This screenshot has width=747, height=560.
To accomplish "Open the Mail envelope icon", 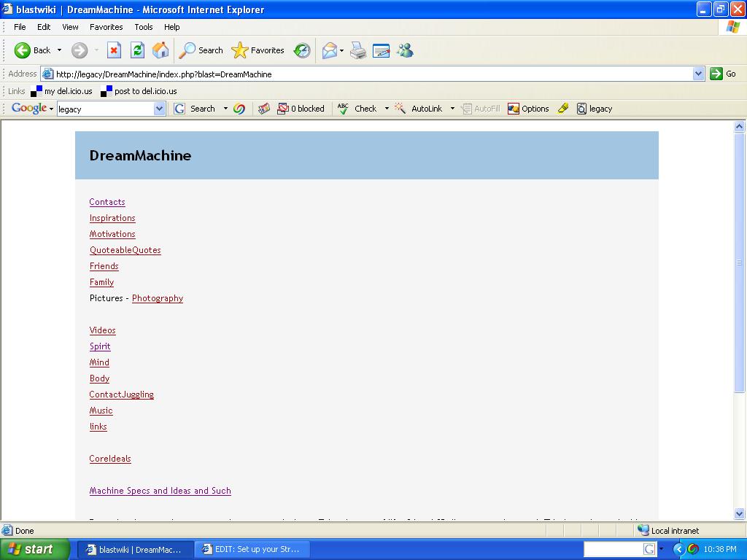I will point(330,50).
